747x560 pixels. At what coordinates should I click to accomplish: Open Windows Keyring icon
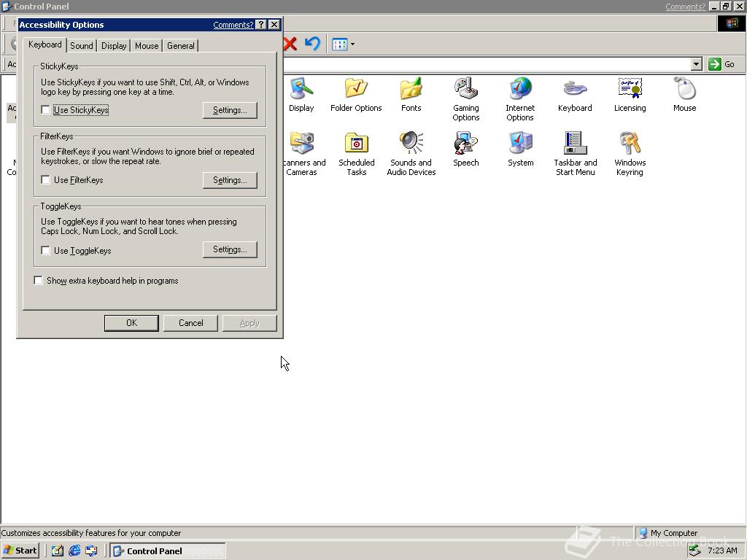(x=630, y=153)
